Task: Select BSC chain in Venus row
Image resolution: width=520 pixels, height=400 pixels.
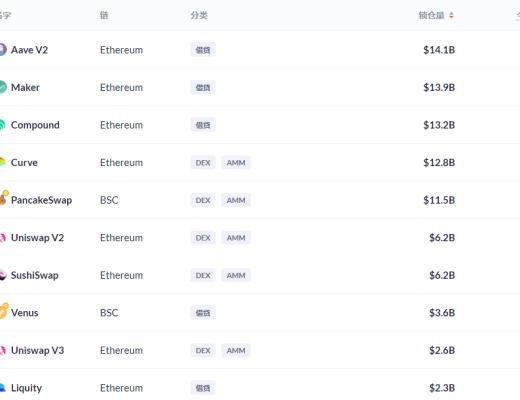Action: [x=109, y=313]
